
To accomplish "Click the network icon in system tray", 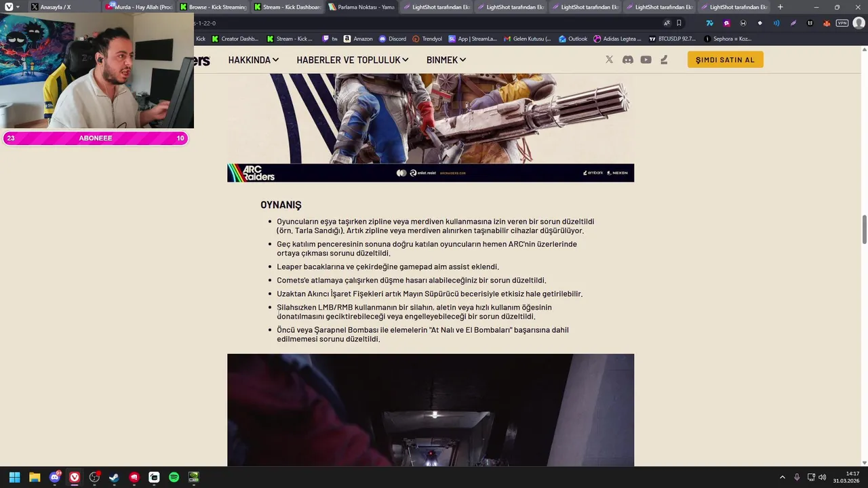I will tap(811, 477).
